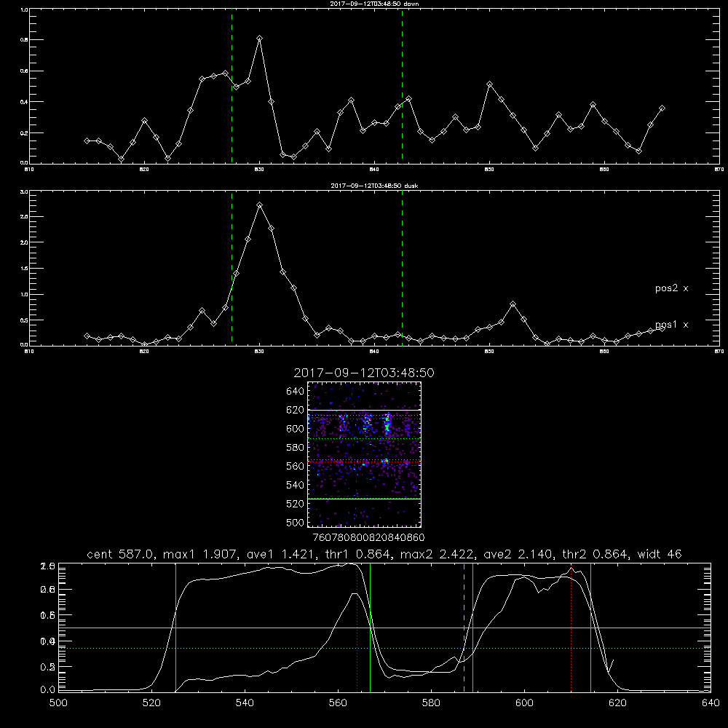Click the '500' label on the bottom plot x-axis

58,703
